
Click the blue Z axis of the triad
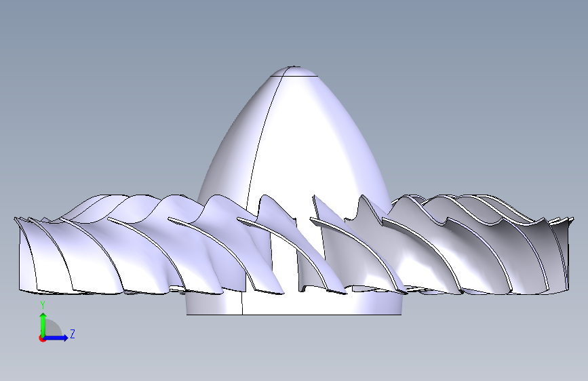(55, 338)
